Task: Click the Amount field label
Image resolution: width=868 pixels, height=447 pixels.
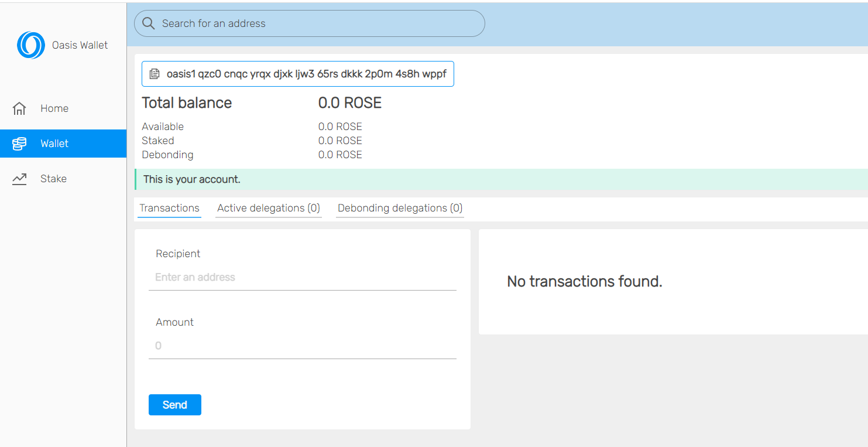Action: pos(174,322)
